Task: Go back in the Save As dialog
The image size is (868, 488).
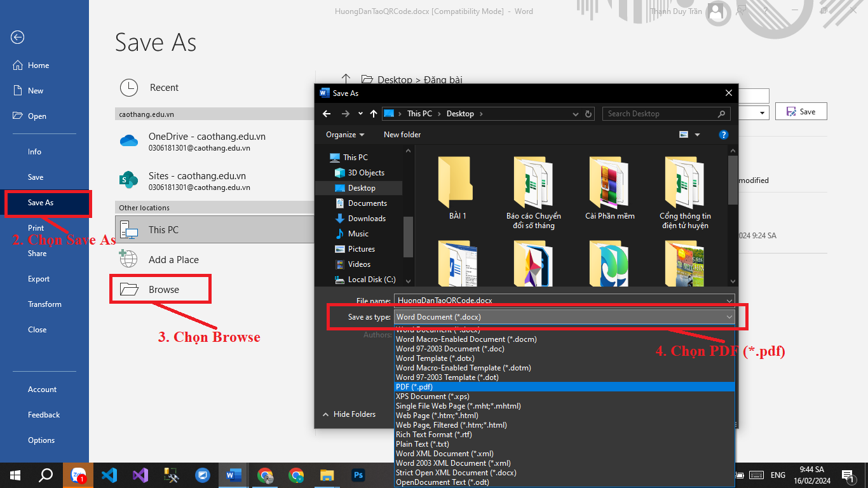Action: (327, 114)
